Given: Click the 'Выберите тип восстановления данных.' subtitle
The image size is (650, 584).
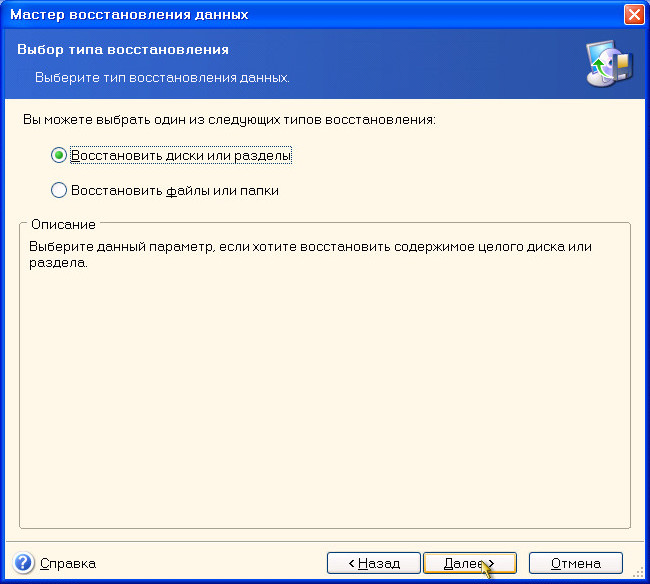Looking at the screenshot, I should point(162,78).
